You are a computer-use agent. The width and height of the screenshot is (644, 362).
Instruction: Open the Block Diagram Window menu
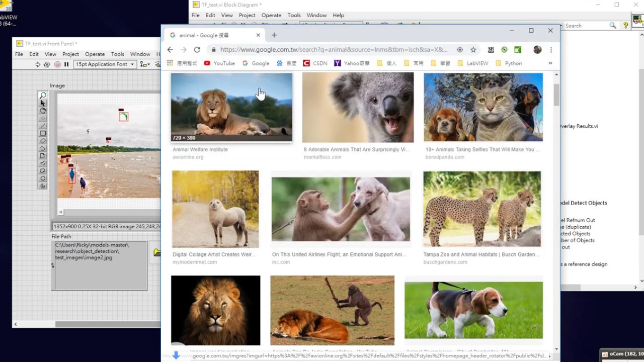[316, 15]
